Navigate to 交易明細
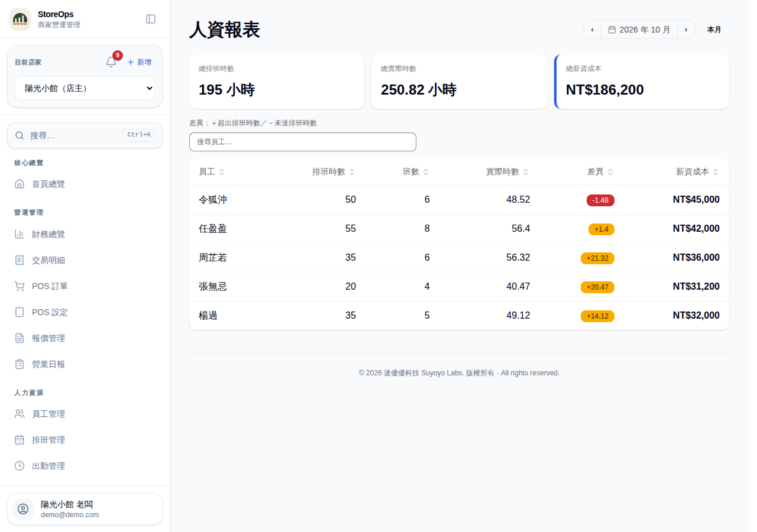Image resolution: width=757 pixels, height=532 pixels. [85, 260]
